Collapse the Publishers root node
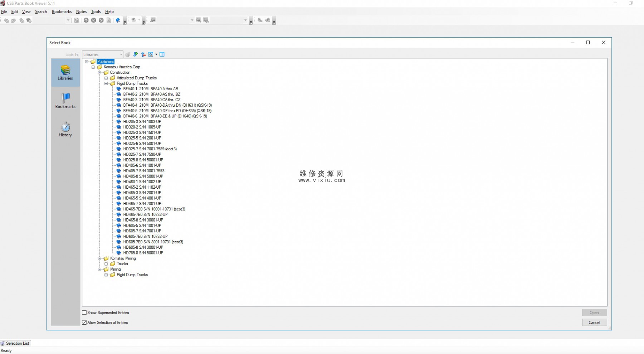The width and height of the screenshot is (644, 354). click(87, 62)
